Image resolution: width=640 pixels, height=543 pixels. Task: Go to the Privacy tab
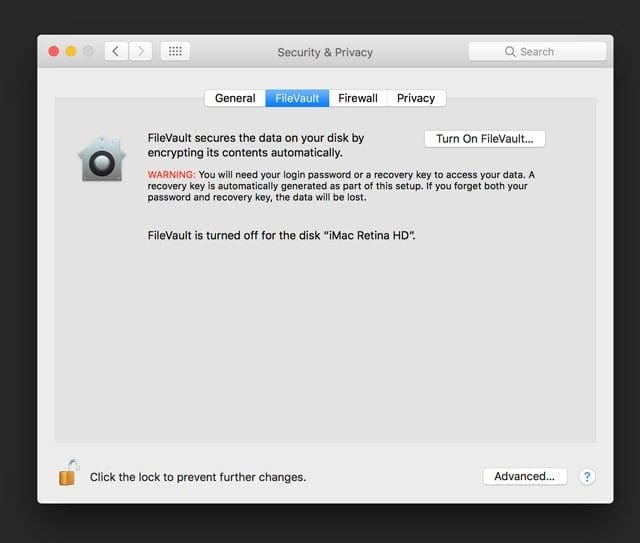pos(416,98)
